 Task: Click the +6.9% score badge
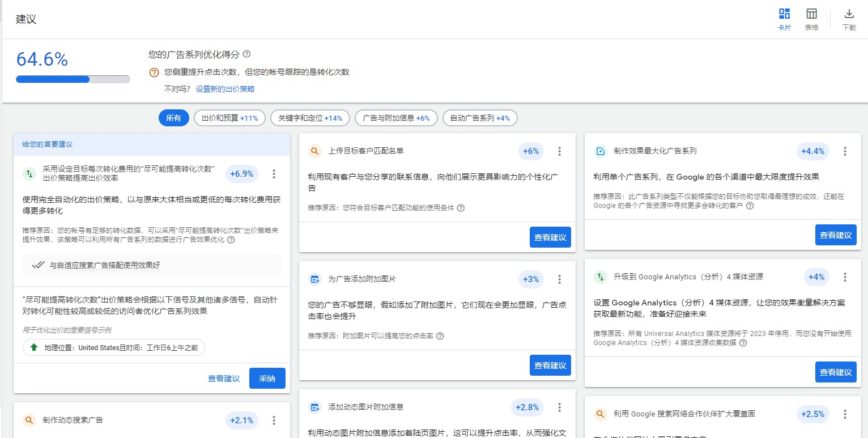242,174
